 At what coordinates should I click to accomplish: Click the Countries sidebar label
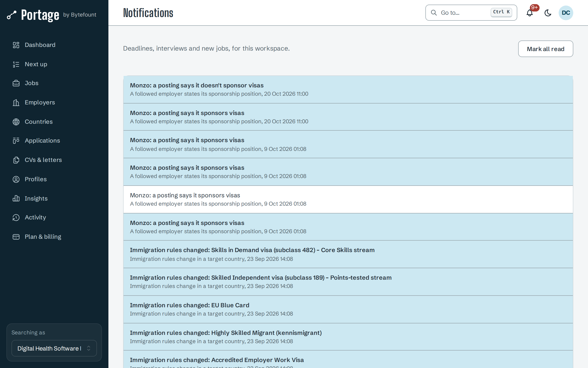point(39,122)
